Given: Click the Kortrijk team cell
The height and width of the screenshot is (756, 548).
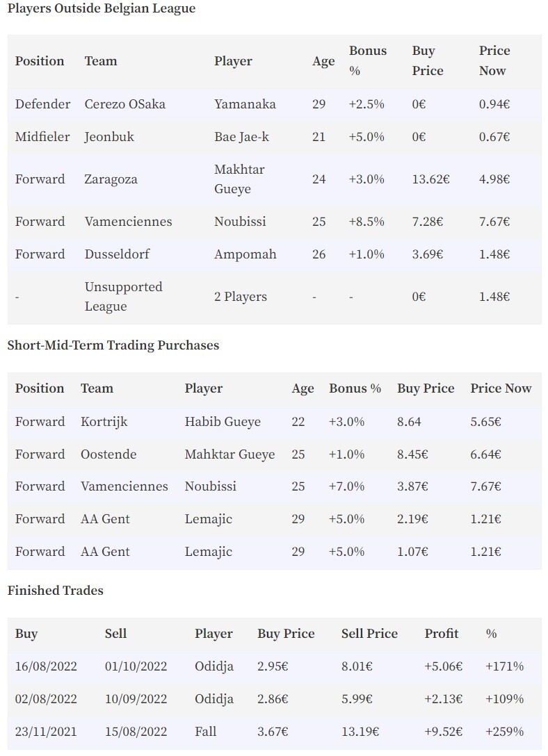Looking at the screenshot, I should tap(104, 422).
